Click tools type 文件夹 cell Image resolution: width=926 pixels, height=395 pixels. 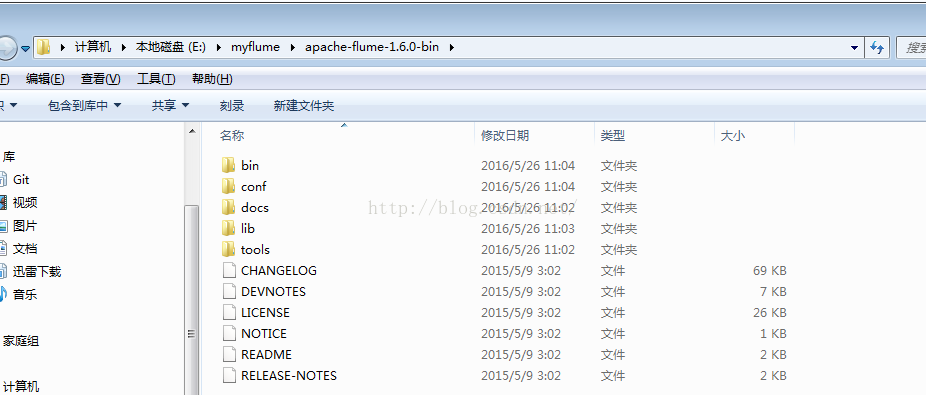pyautogui.click(x=619, y=249)
